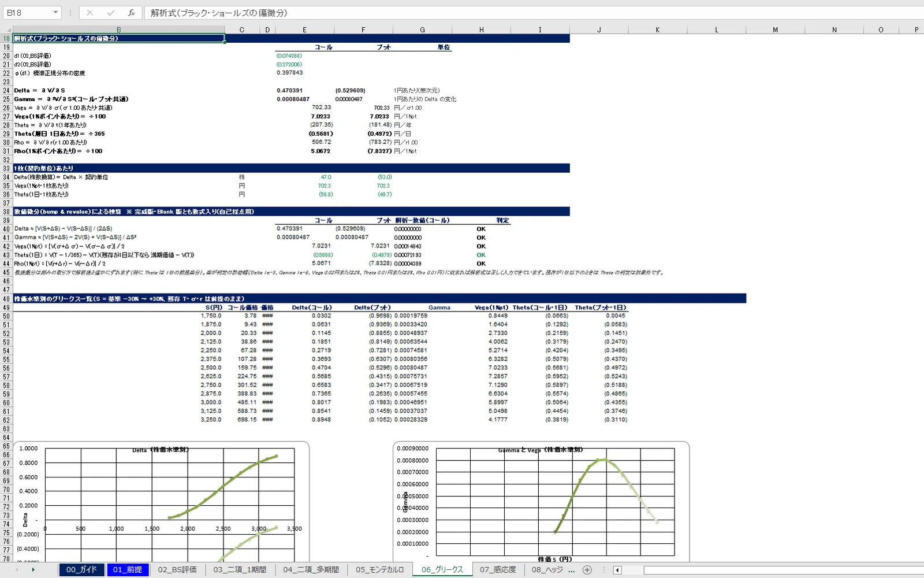Screen dimensions: 924x578
Task: Select the Gamma と Vega chart
Action: click(541, 502)
